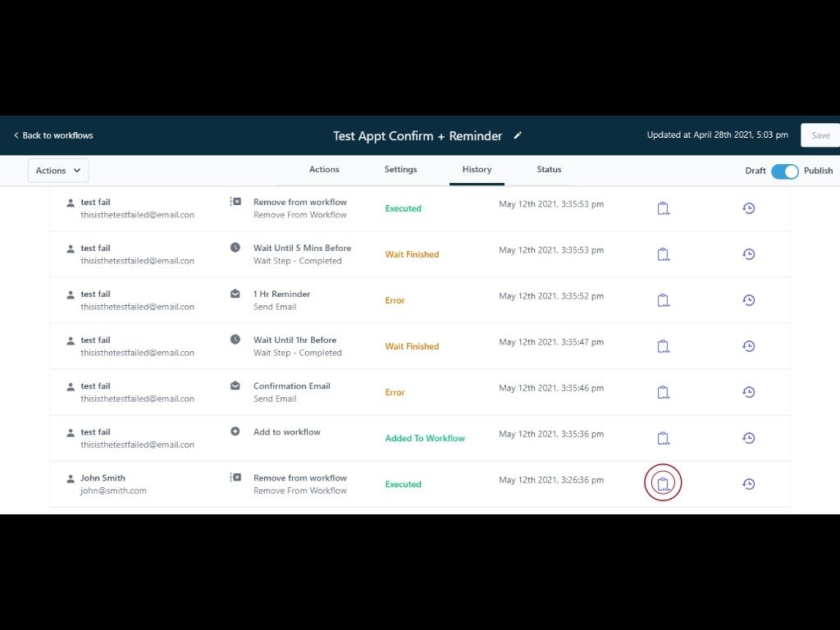Click the Save button
The image size is (840, 630).
coord(820,135)
